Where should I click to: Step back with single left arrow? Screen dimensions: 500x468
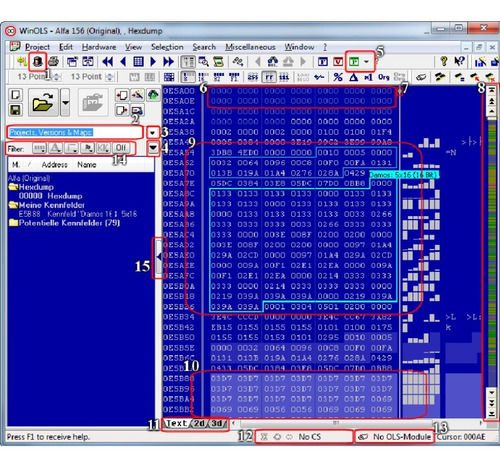(x=123, y=61)
